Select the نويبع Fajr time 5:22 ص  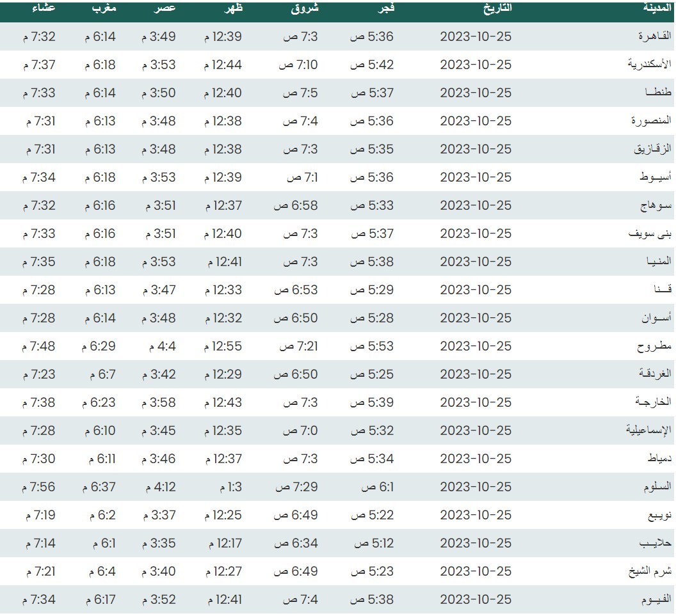coord(372,515)
